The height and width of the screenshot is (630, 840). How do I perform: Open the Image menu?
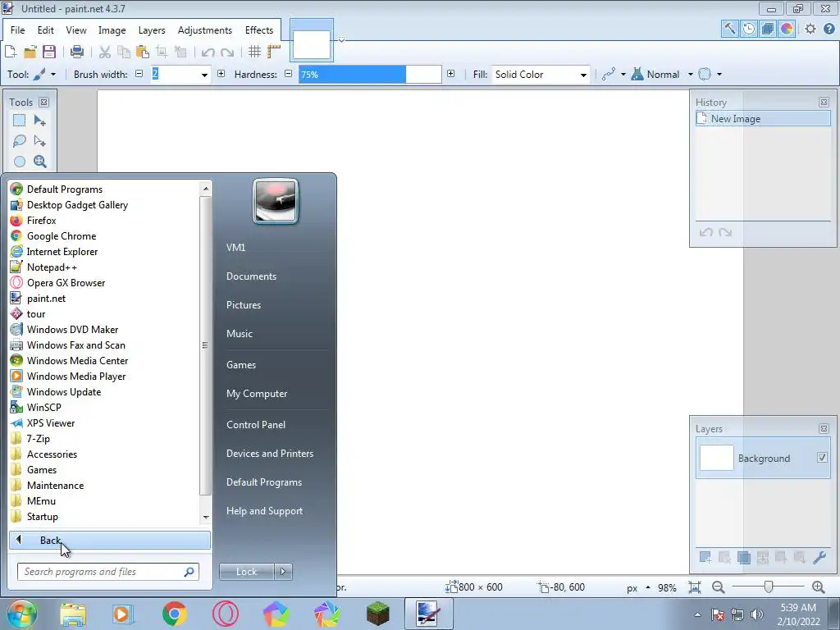pyautogui.click(x=112, y=30)
